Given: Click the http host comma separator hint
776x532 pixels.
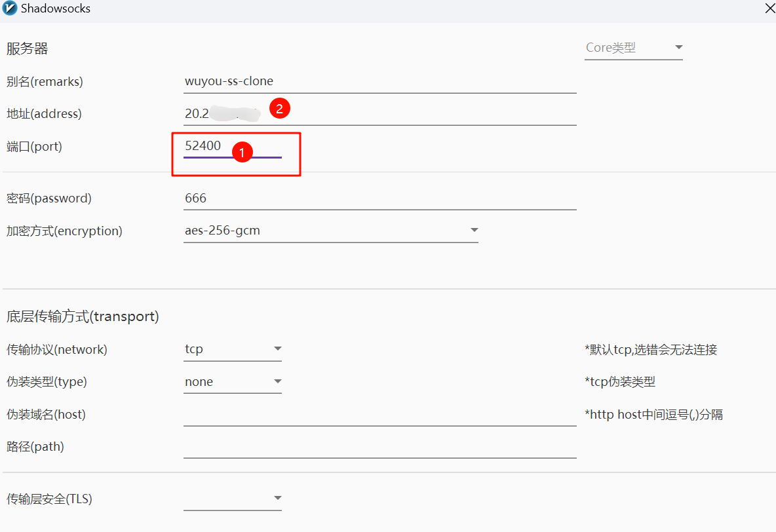Looking at the screenshot, I should [x=653, y=415].
